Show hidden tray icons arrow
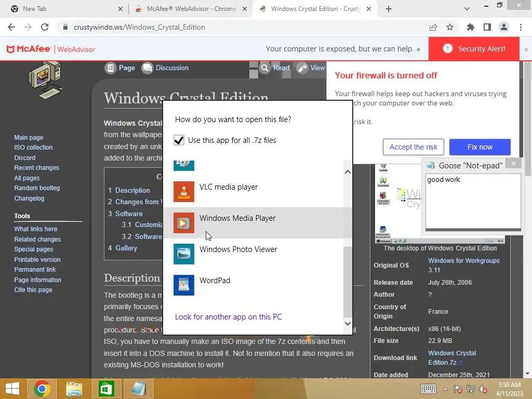The width and height of the screenshot is (532, 399). pos(445,389)
